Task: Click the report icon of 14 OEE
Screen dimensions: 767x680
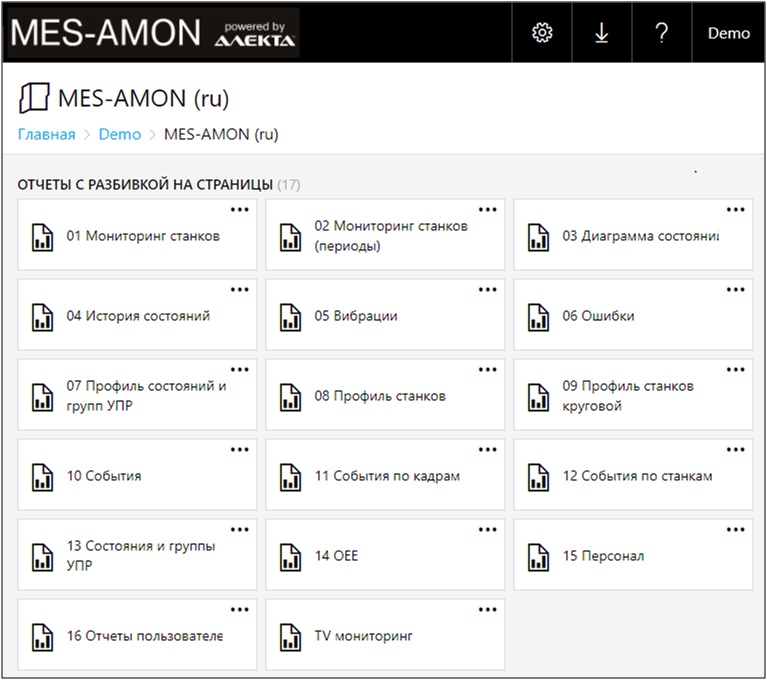Action: 291,557
